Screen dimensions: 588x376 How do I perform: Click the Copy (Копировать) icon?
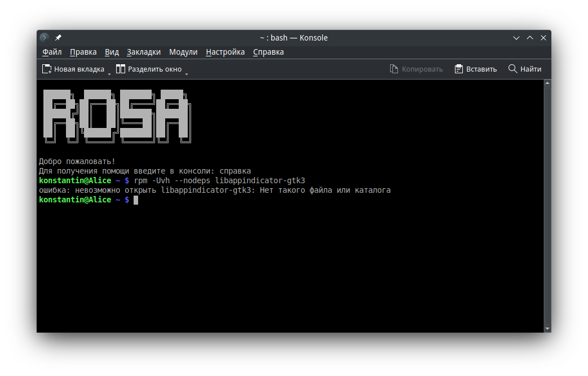click(x=394, y=69)
